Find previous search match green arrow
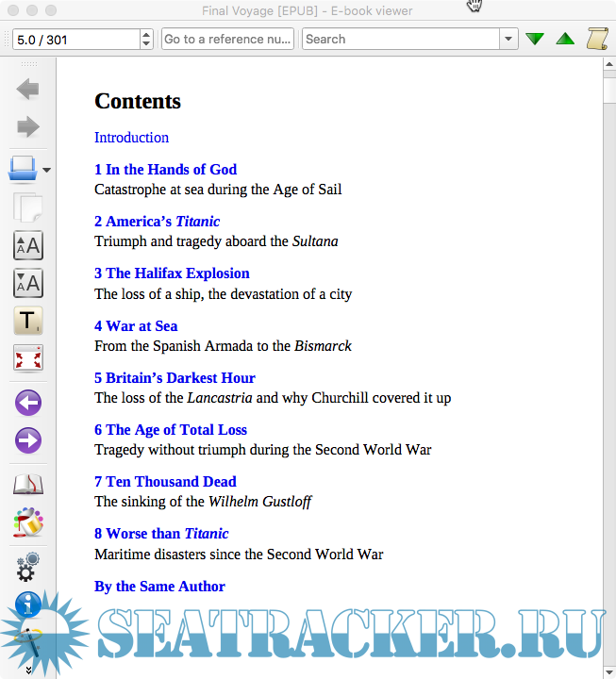 (565, 39)
